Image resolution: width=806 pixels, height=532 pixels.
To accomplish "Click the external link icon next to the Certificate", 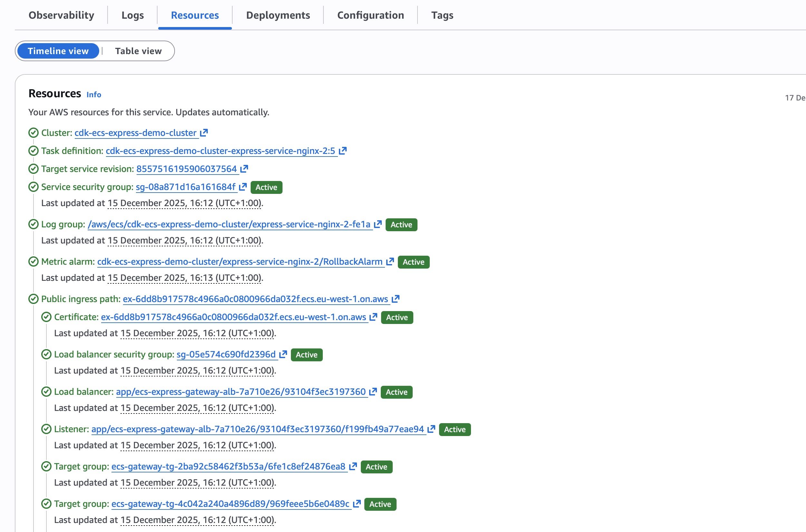I will click(x=373, y=317).
